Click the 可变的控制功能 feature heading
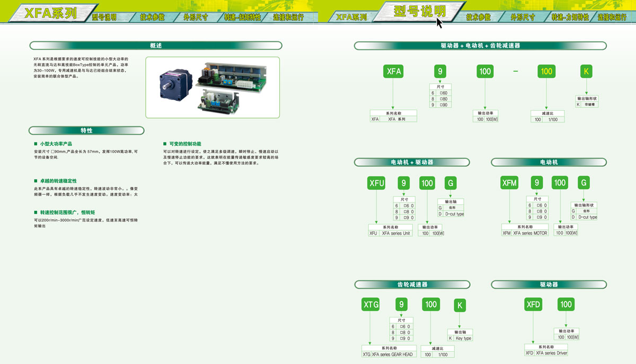Screen dimensions: 636x364 (x=185, y=144)
